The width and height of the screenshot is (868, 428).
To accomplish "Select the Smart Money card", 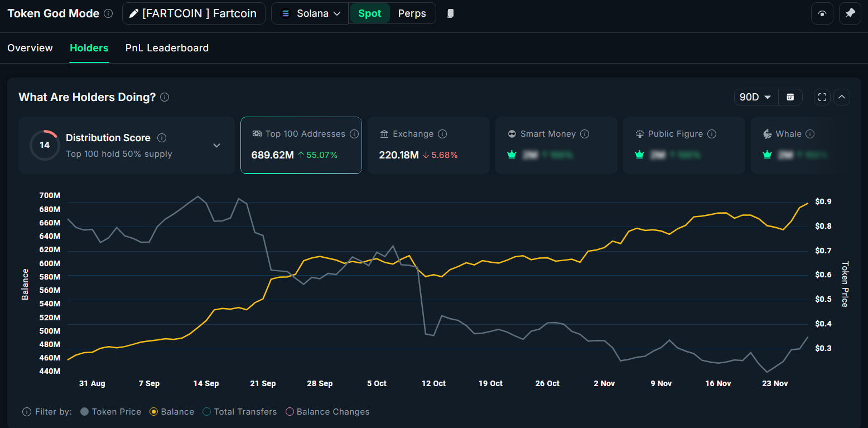I will pos(556,145).
